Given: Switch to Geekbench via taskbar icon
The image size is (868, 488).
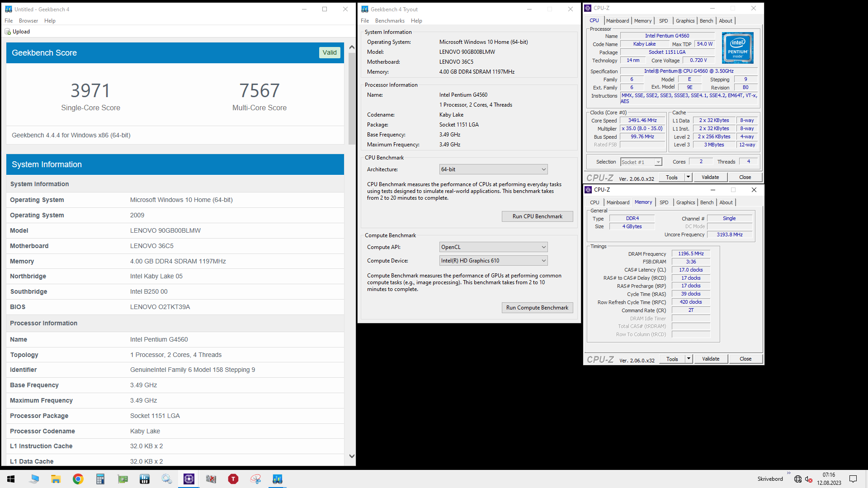Looking at the screenshot, I should (x=278, y=479).
